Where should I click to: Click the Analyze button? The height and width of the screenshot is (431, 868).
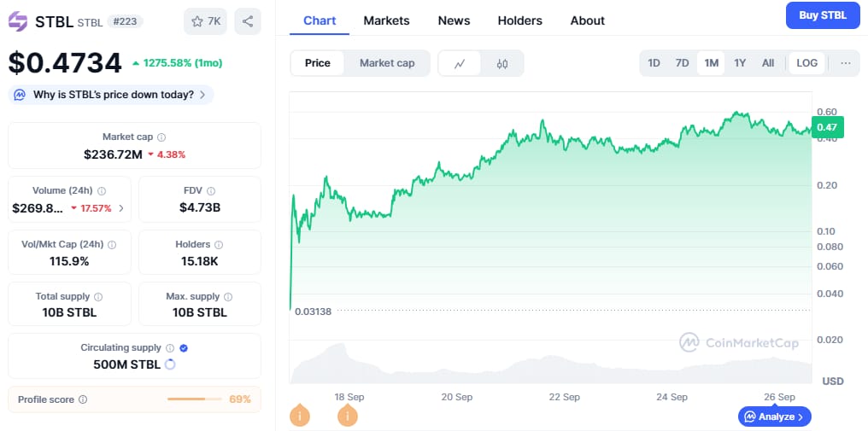pos(774,416)
